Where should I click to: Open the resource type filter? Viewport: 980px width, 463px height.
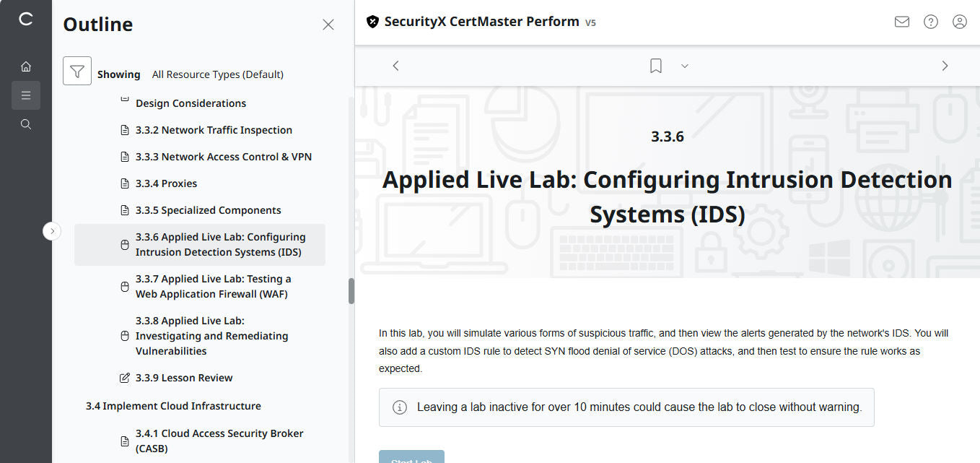tap(77, 71)
